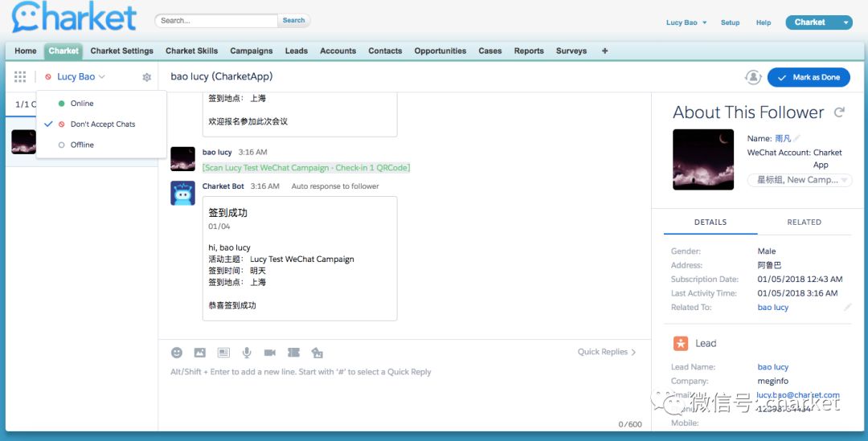Open the settings gear beside Lucy Bao
The image size is (868, 441).
pyautogui.click(x=146, y=77)
